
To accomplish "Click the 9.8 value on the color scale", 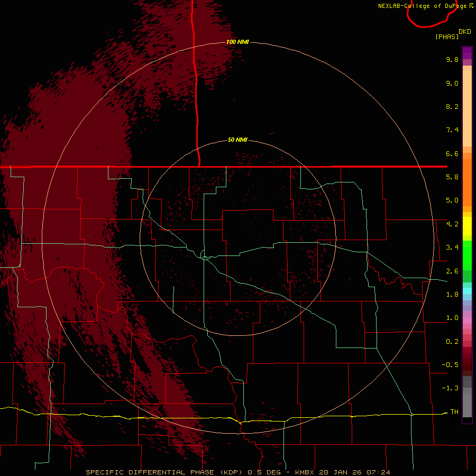I will (452, 59).
